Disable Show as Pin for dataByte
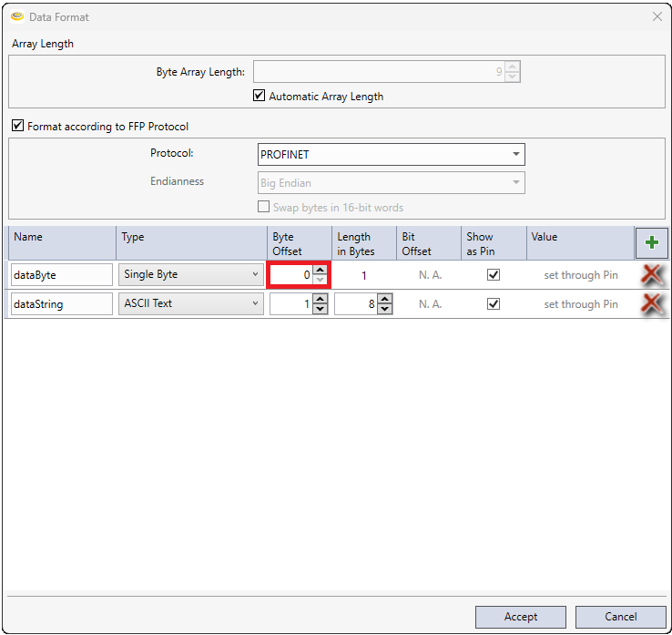Viewport: 672px width, 635px height. coord(494,275)
